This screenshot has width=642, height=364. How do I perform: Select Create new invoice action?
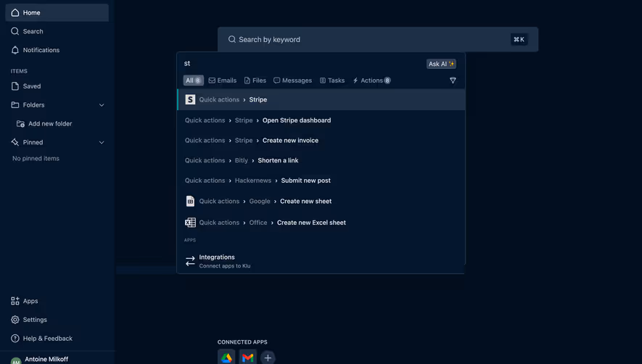pos(321,140)
